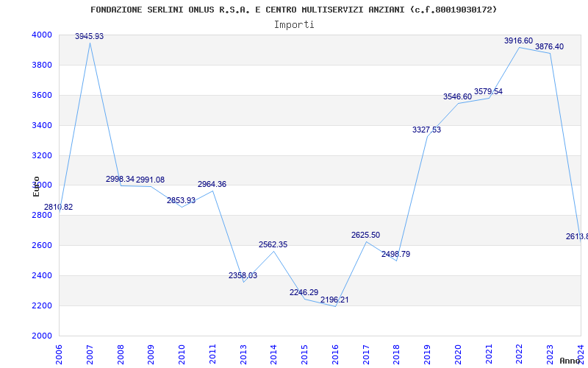Click the data label 3916.60

click(x=519, y=41)
